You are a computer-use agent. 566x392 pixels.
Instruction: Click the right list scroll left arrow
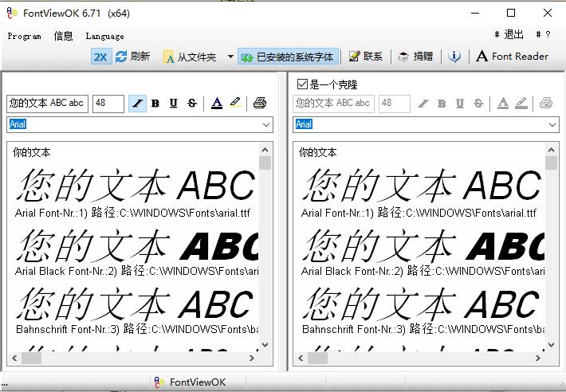301,358
